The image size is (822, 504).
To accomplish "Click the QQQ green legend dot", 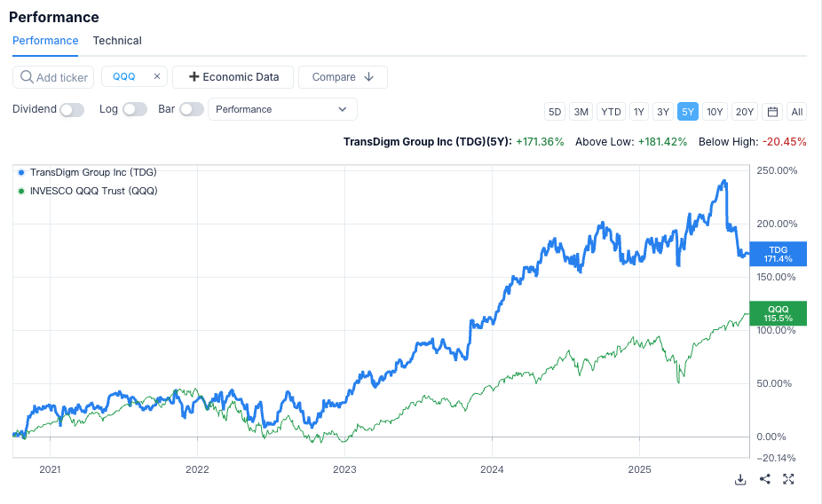I will coord(21,191).
